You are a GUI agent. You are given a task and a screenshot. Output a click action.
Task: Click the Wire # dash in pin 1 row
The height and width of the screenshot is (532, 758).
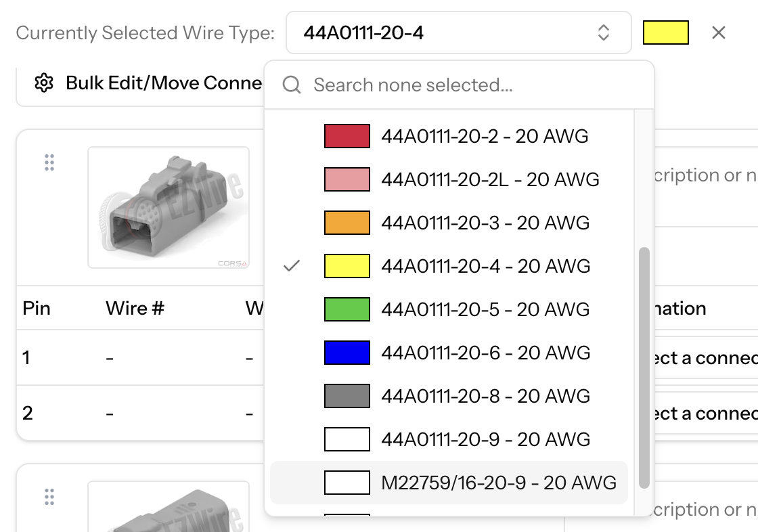pos(110,358)
